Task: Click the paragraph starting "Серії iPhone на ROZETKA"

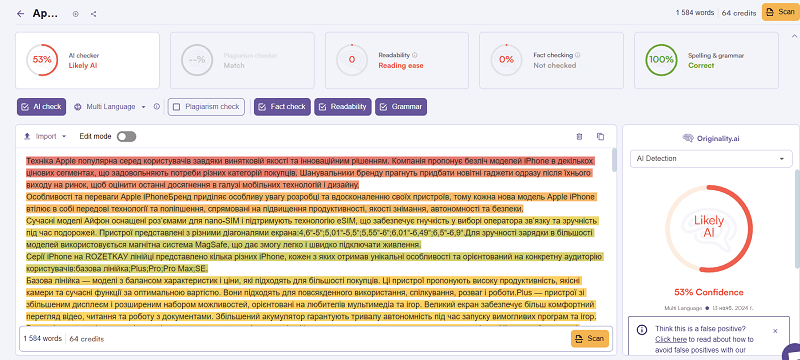Action: pyautogui.click(x=315, y=263)
